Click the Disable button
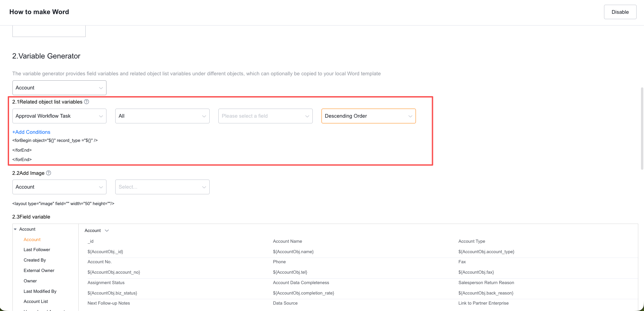Screen dimensions: 644x311 tap(620, 12)
